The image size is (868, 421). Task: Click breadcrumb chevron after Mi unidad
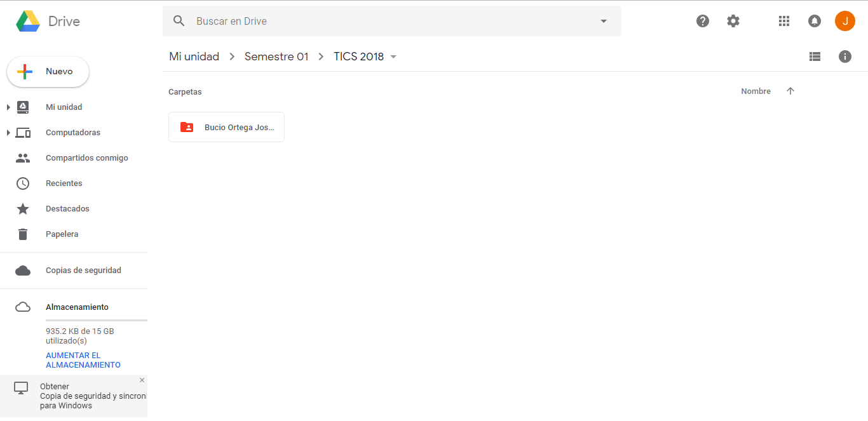[232, 57]
